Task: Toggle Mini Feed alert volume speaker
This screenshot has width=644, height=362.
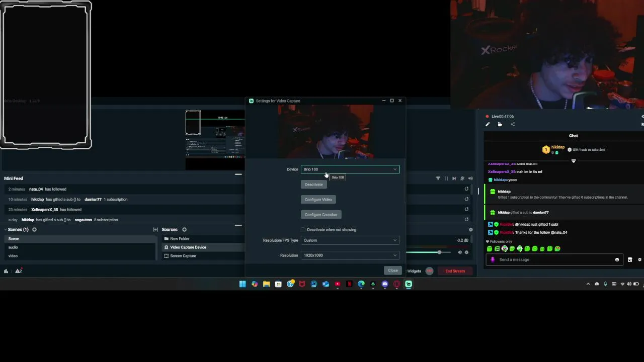Action: 470,178
